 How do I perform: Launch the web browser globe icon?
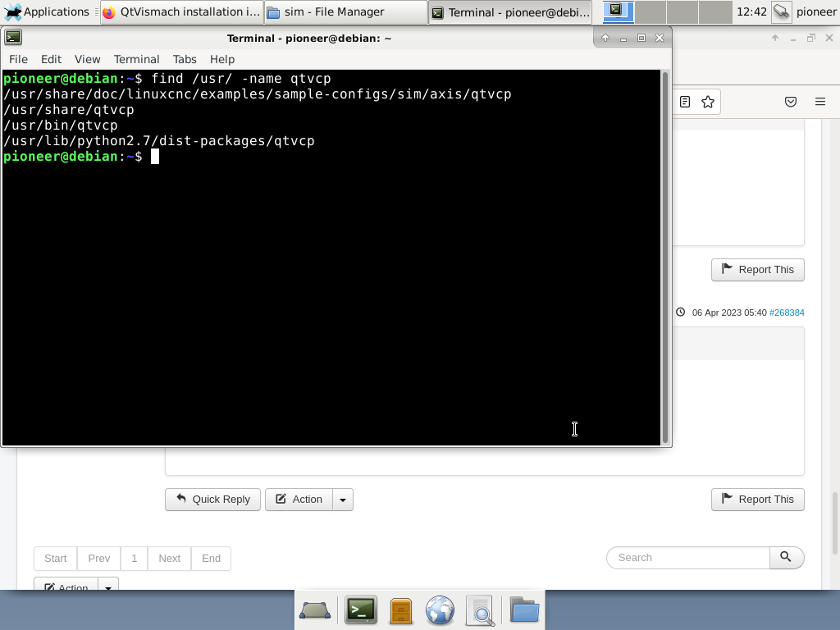click(441, 610)
